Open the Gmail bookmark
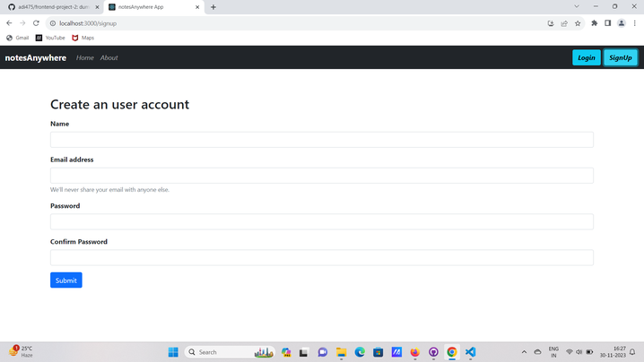 tap(18, 38)
